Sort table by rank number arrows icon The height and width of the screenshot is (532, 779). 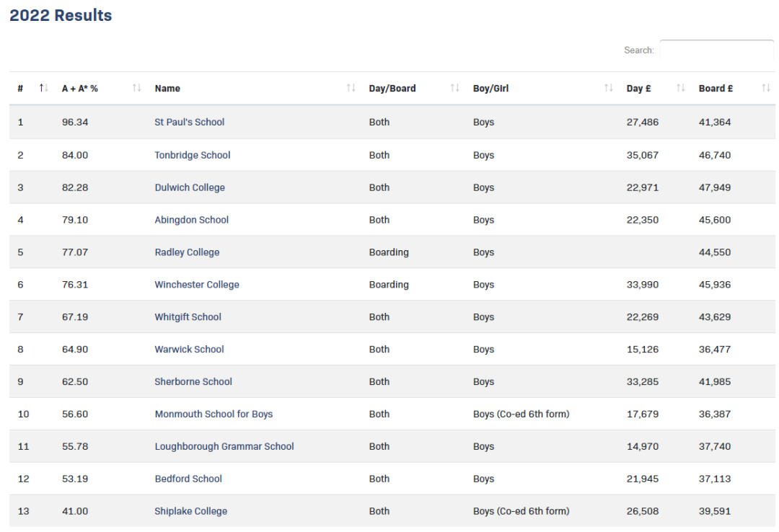[x=44, y=88]
